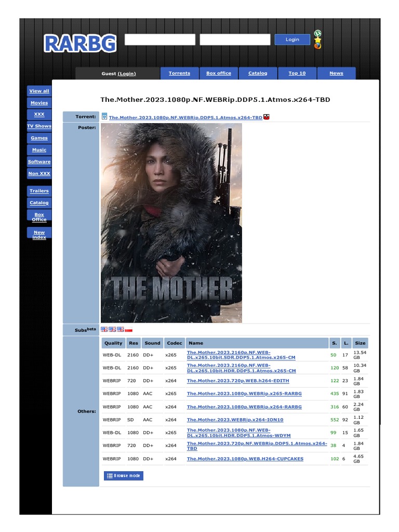The width and height of the screenshot is (399, 532).
Task: Select Music in the sidebar
Action: [x=39, y=150]
